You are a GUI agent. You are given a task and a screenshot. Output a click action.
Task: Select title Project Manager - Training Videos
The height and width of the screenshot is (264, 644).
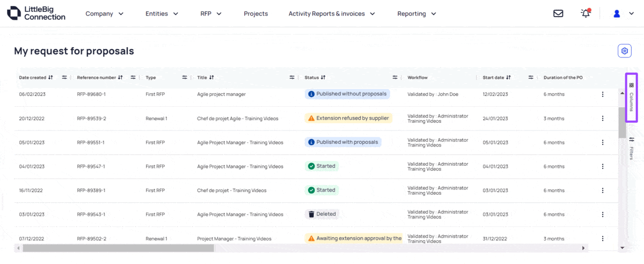[234, 239]
